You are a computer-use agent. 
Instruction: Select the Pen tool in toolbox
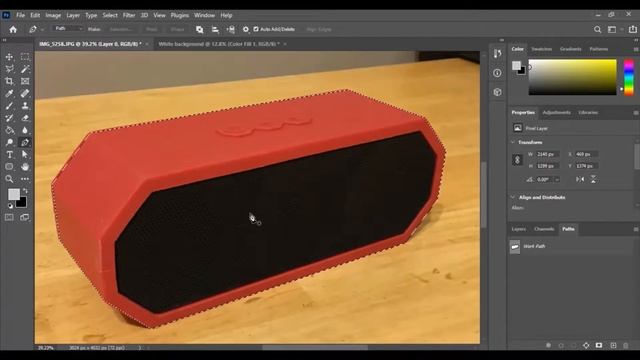pyautogui.click(x=25, y=142)
